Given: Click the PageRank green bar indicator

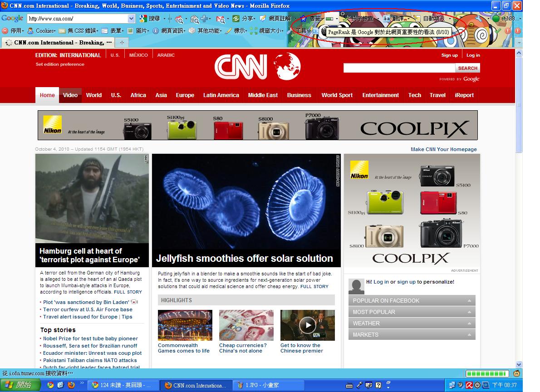Looking at the screenshot, I should pos(329,19).
